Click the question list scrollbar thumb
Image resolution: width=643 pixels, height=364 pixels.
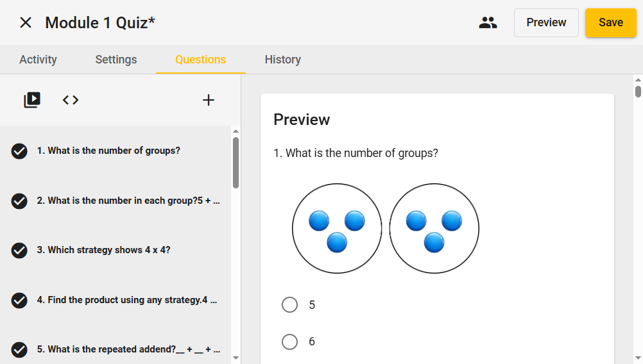(x=236, y=162)
